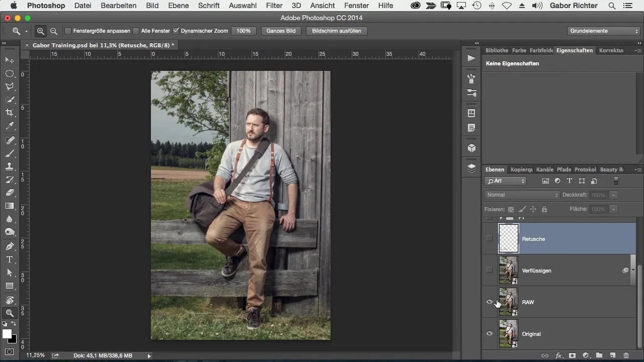Delete layer using the trash icon
The height and width of the screenshot is (362, 644).
[626, 355]
